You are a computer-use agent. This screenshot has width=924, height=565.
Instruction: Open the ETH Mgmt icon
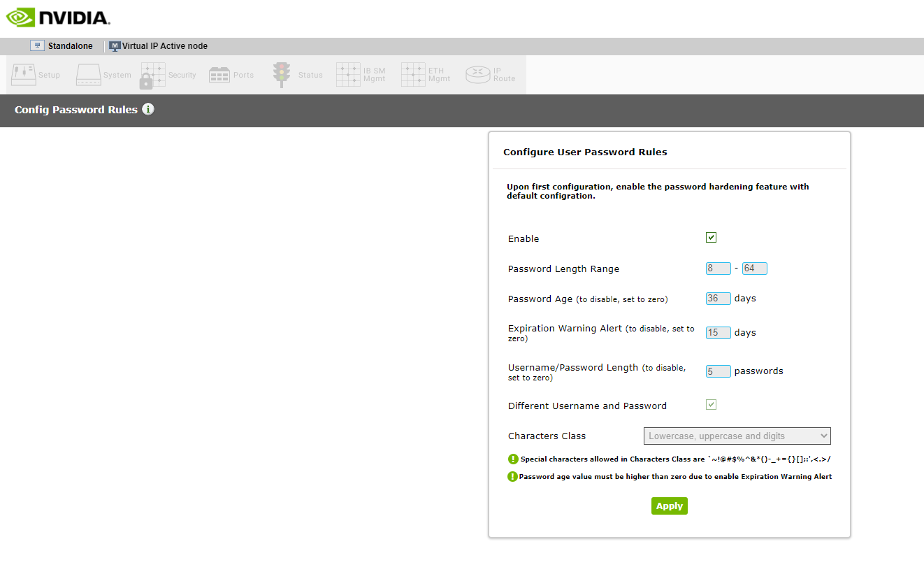pyautogui.click(x=413, y=75)
